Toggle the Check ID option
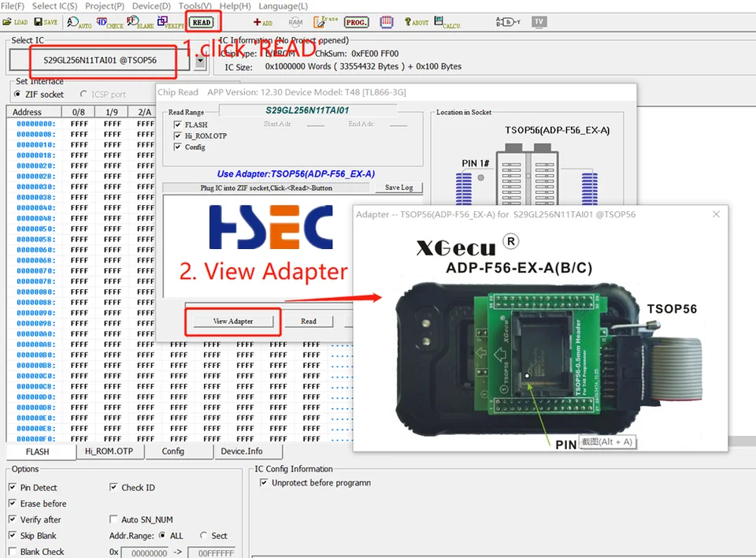This screenshot has height=558, width=756. click(x=113, y=488)
